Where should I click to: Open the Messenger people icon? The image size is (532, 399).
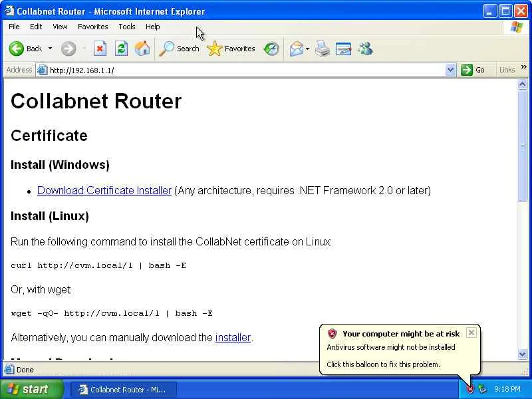click(x=365, y=49)
